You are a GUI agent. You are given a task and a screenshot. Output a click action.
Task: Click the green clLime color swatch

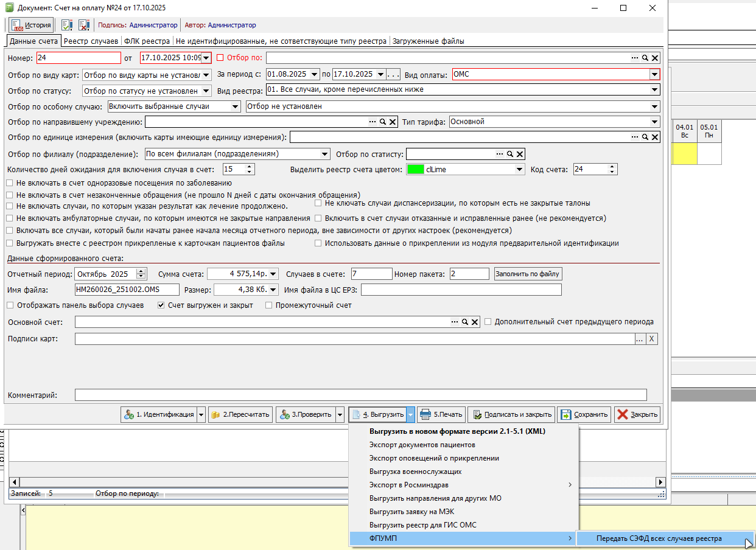tap(415, 169)
